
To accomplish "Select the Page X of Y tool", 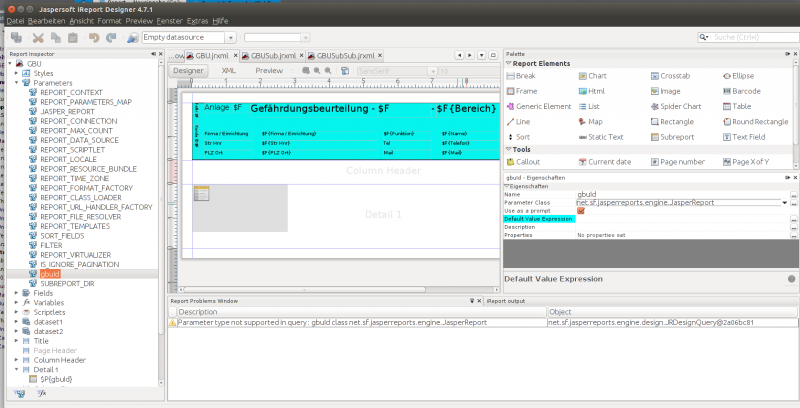I will click(x=746, y=162).
